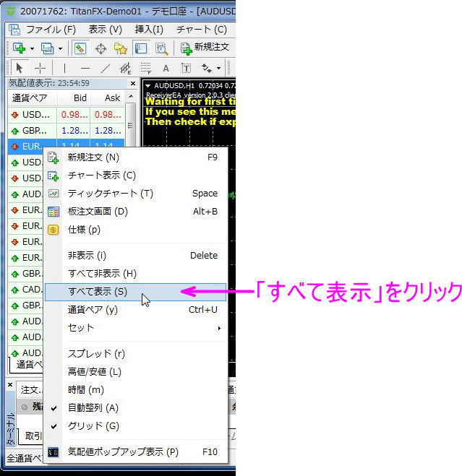
Task: Uncheck グリッド (G) option
Action: [x=135, y=426]
